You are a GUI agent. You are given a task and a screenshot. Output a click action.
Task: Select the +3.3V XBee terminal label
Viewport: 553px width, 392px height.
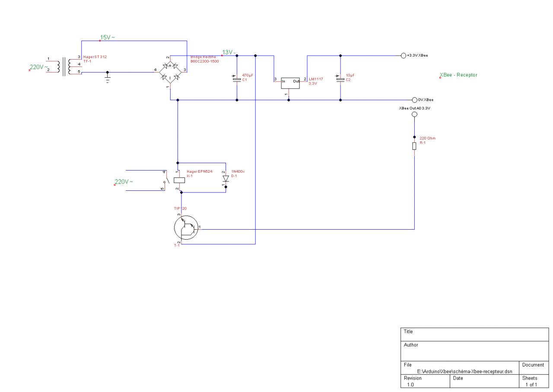(x=417, y=56)
